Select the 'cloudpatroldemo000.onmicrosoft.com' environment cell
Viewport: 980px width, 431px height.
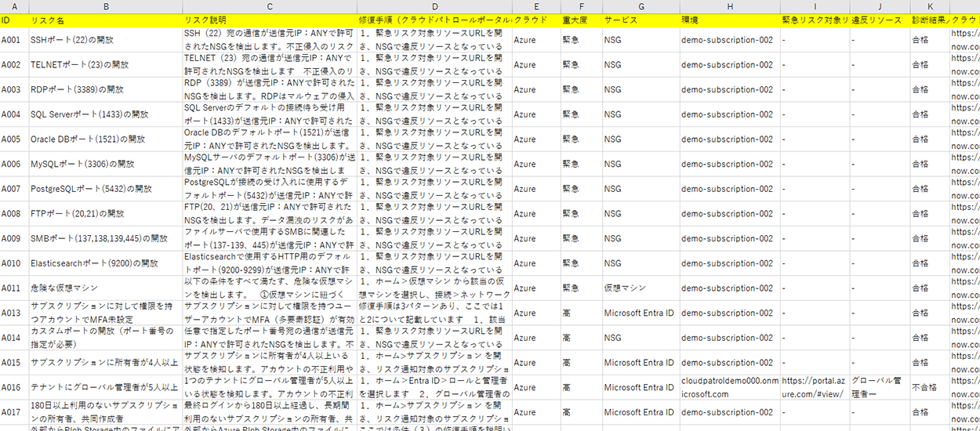(x=730, y=388)
